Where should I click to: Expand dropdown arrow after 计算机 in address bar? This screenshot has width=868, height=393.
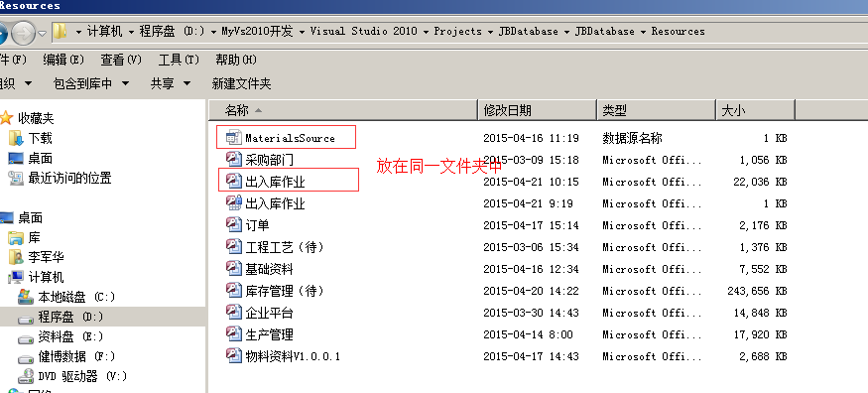point(131,32)
